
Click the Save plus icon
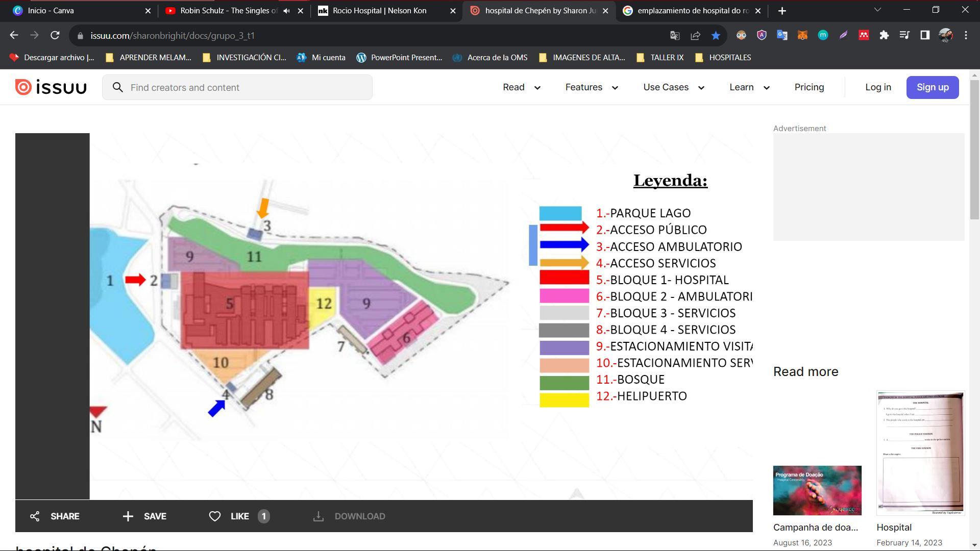click(128, 516)
